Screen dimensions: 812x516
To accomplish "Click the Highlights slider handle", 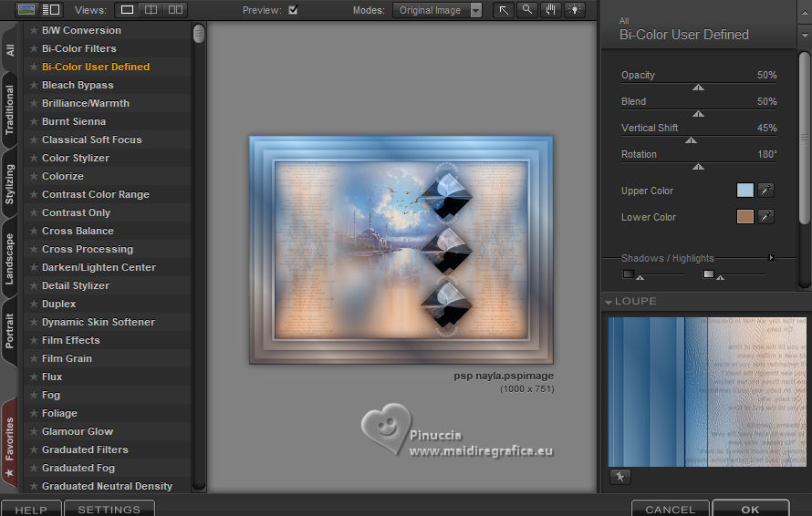I will click(721, 278).
